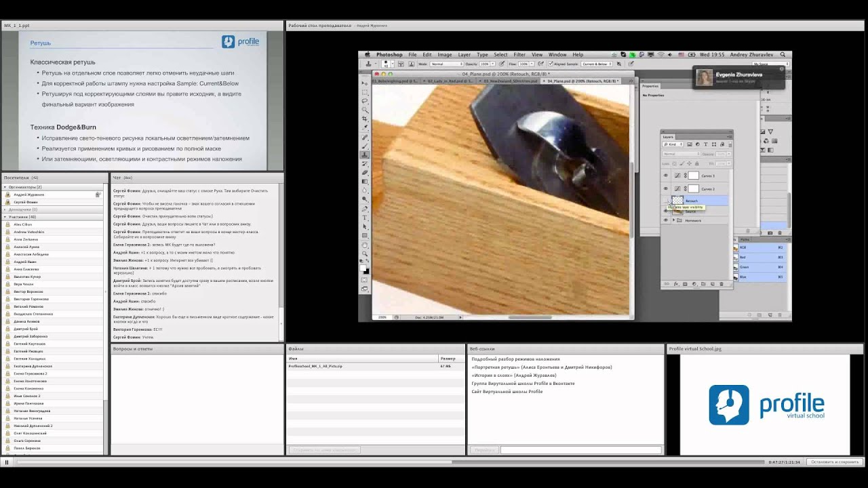Open the Apple menu

pyautogui.click(x=368, y=54)
